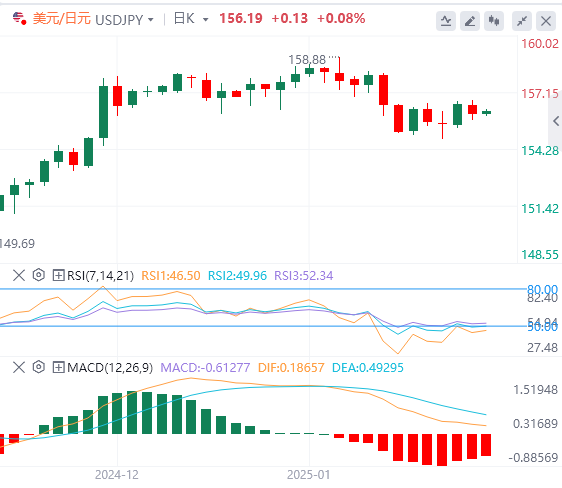Remove the RSI indicator panel
This screenshot has width=562, height=488.
pyautogui.click(x=19, y=276)
